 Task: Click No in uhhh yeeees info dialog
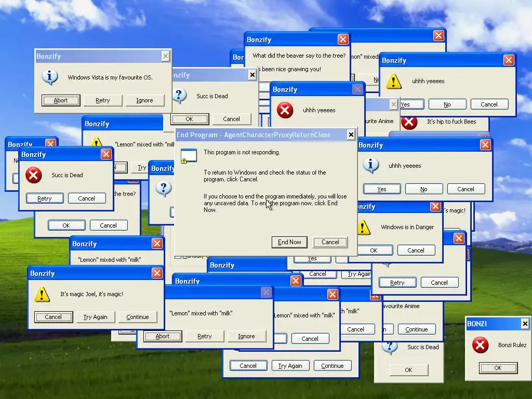pos(424,189)
